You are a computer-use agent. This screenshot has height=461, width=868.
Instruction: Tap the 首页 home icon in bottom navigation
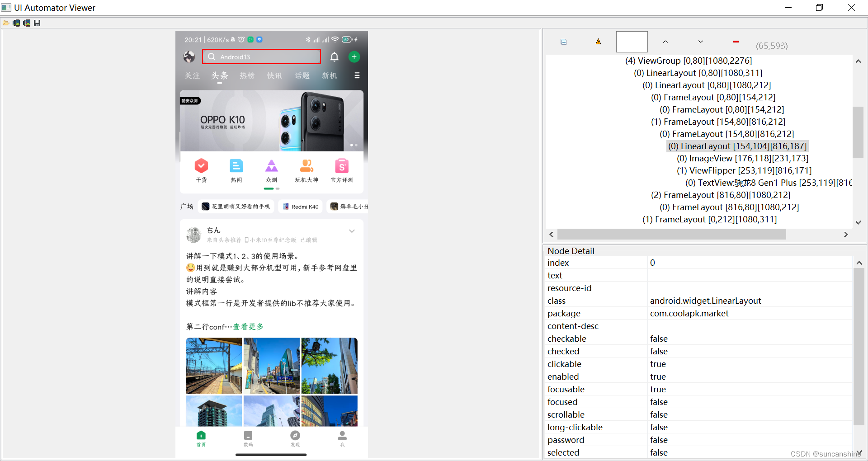coord(201,435)
